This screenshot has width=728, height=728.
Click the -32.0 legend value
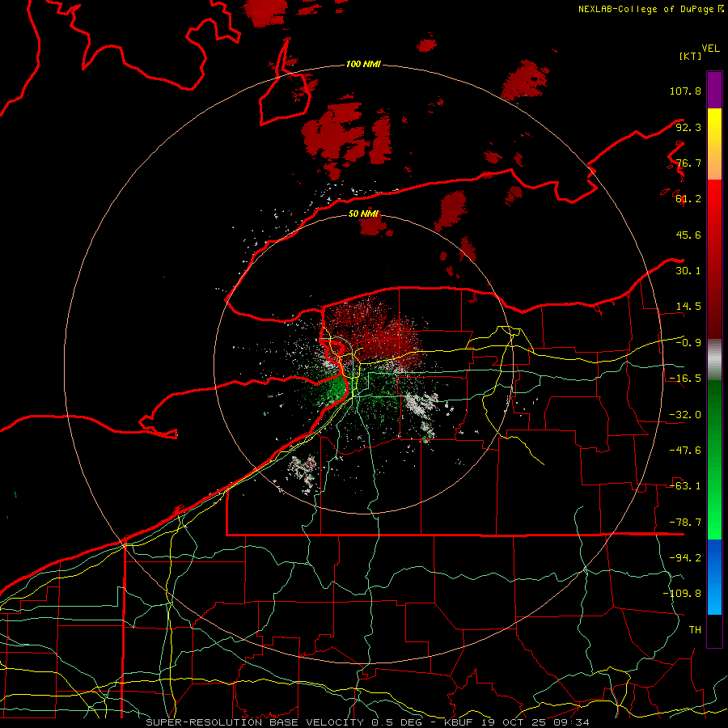[685, 415]
